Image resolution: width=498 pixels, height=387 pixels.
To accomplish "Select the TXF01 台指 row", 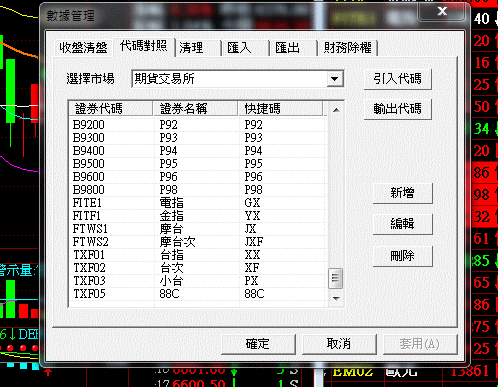I will point(197,255).
